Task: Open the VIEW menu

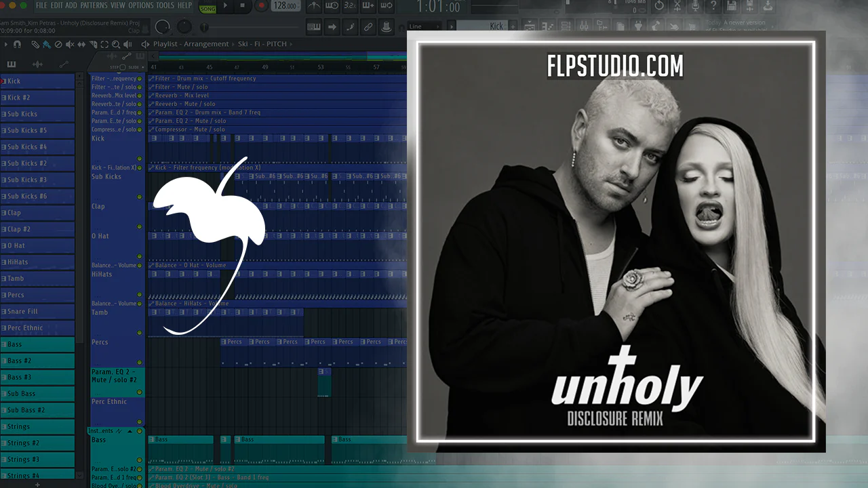Action: coord(118,5)
